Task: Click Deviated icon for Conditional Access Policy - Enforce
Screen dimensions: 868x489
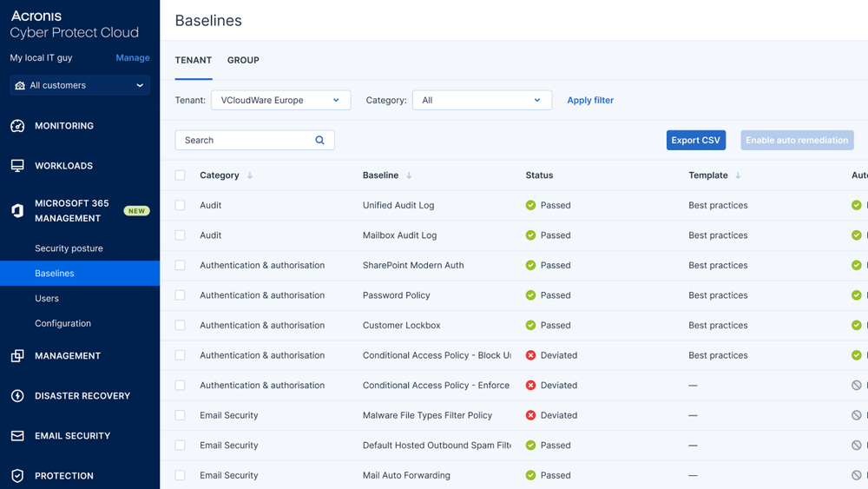Action: pos(530,386)
